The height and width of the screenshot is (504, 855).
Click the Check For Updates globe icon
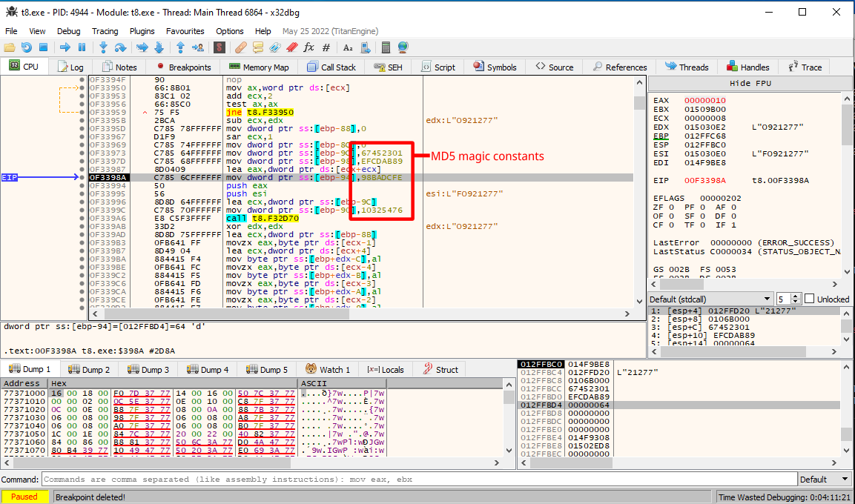(x=403, y=47)
